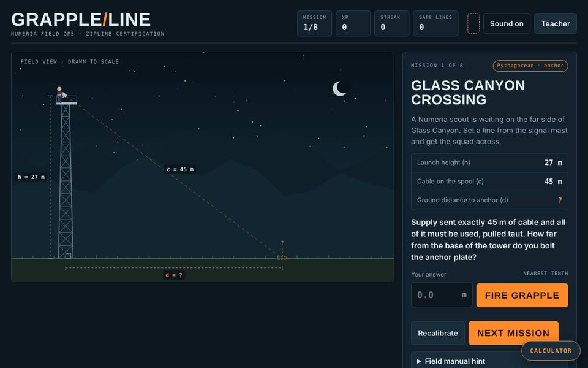Screen dimensions: 588x368
Task: Click the crescent moon in field view
Action: click(x=339, y=89)
